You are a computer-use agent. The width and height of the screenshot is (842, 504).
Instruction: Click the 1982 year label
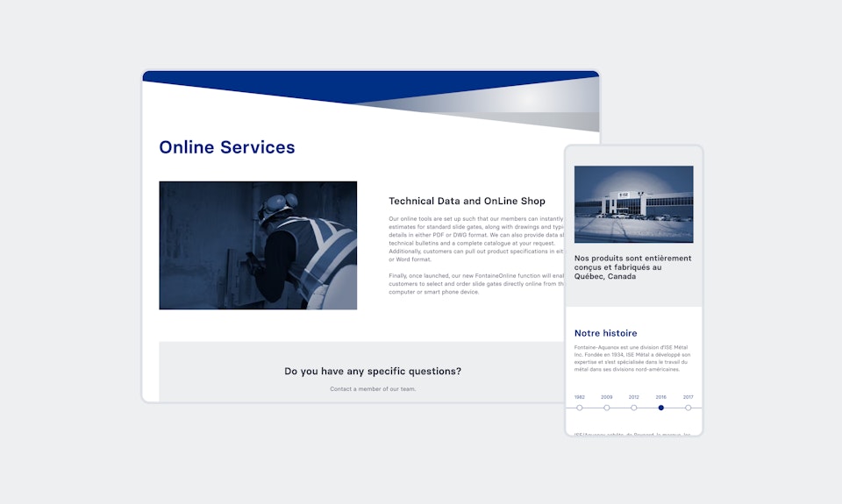[580, 397]
